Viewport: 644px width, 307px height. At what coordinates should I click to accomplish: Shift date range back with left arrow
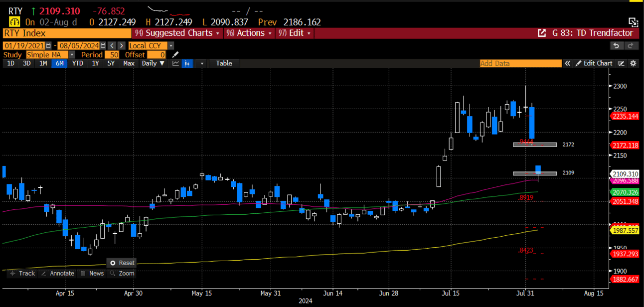(x=113, y=45)
